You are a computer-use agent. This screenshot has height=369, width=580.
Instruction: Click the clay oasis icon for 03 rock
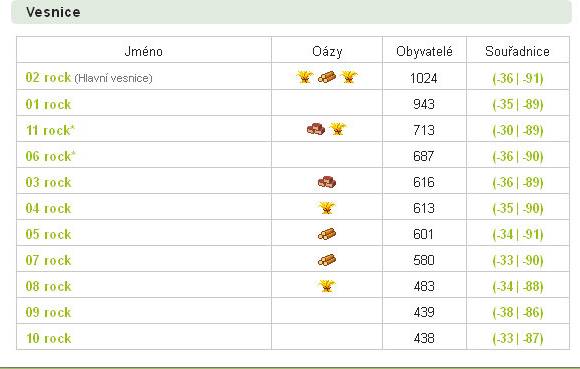click(x=327, y=182)
